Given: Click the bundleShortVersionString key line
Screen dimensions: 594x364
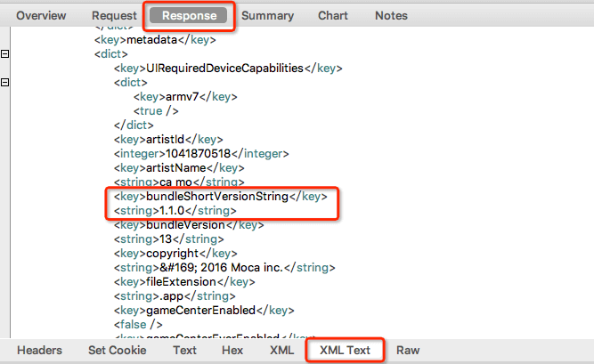Looking at the screenshot, I should pyautogui.click(x=220, y=197).
